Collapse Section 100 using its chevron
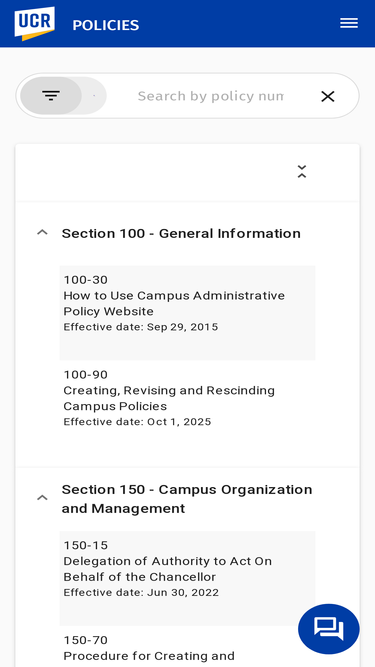375x667 pixels. click(42, 232)
